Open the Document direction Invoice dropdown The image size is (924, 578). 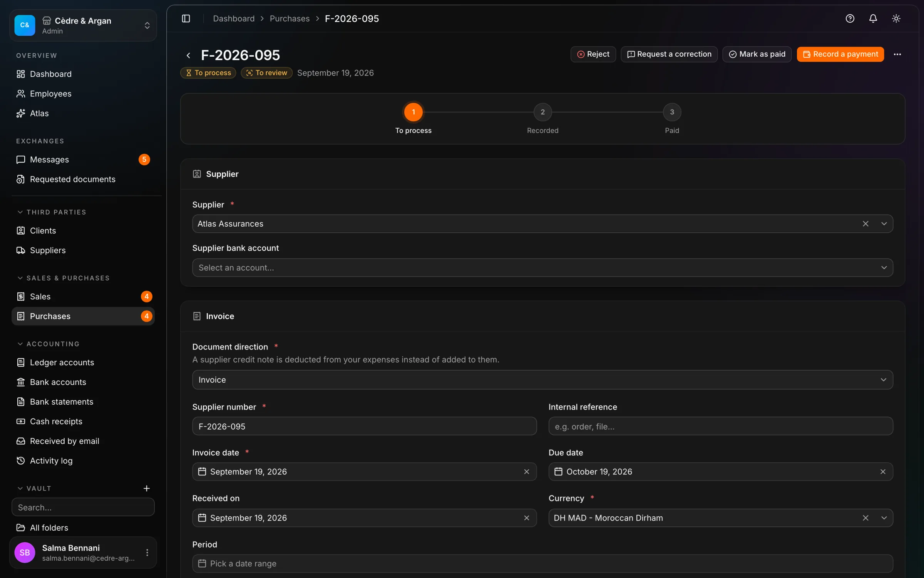[542, 380]
